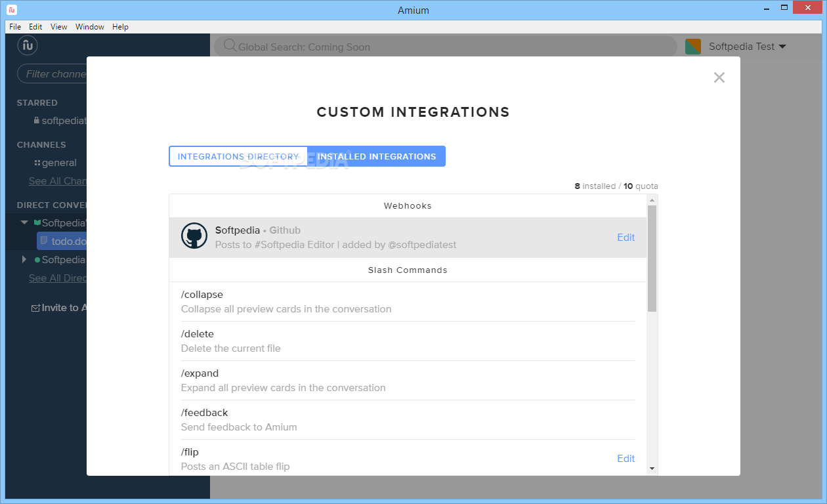Open the File menu

coord(15,27)
